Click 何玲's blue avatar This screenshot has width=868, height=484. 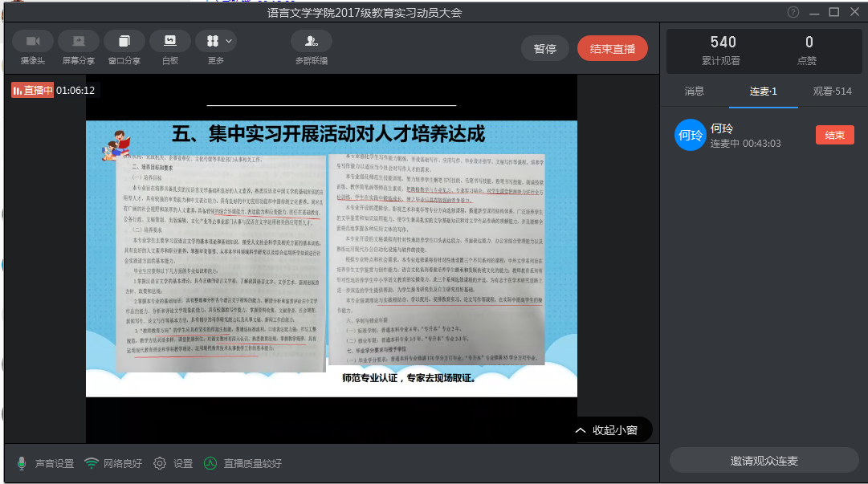coord(690,135)
